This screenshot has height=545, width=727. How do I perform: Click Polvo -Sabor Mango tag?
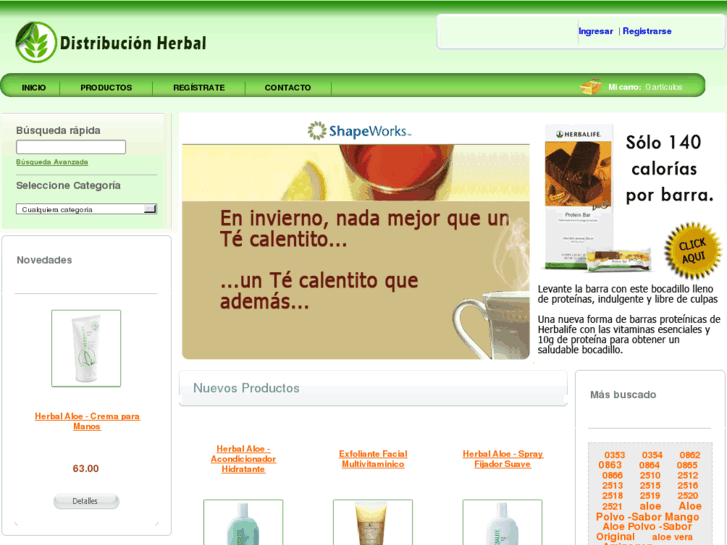[x=647, y=517]
